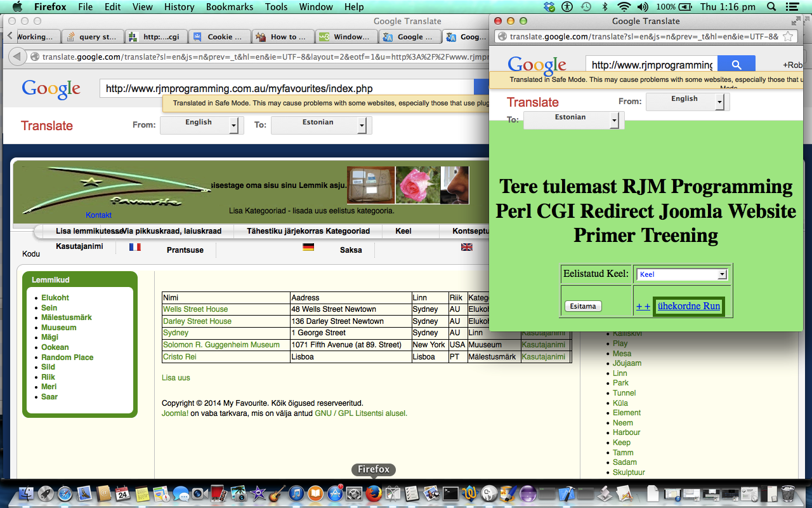
Task: Click the Kontakt link in header
Action: [x=98, y=215]
